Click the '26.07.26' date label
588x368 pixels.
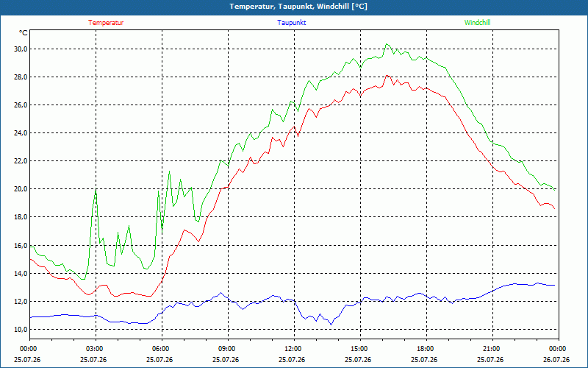pos(556,359)
